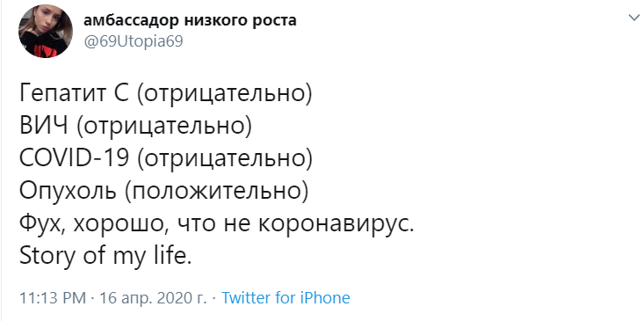The image size is (644, 321).
Task: Open the tweet author's profile avatar
Action: pyautogui.click(x=45, y=32)
